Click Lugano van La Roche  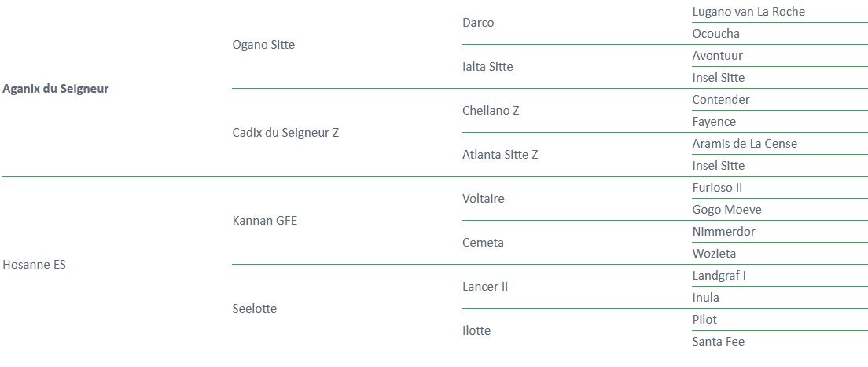[x=748, y=12]
